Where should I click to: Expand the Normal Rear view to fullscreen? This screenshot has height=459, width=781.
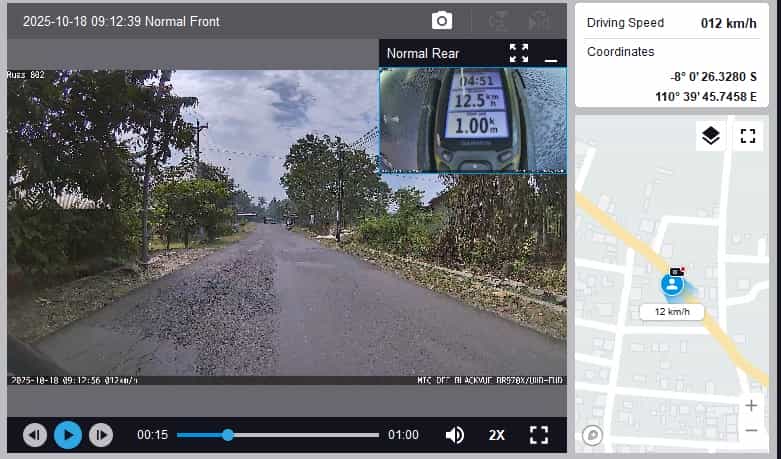[x=518, y=53]
